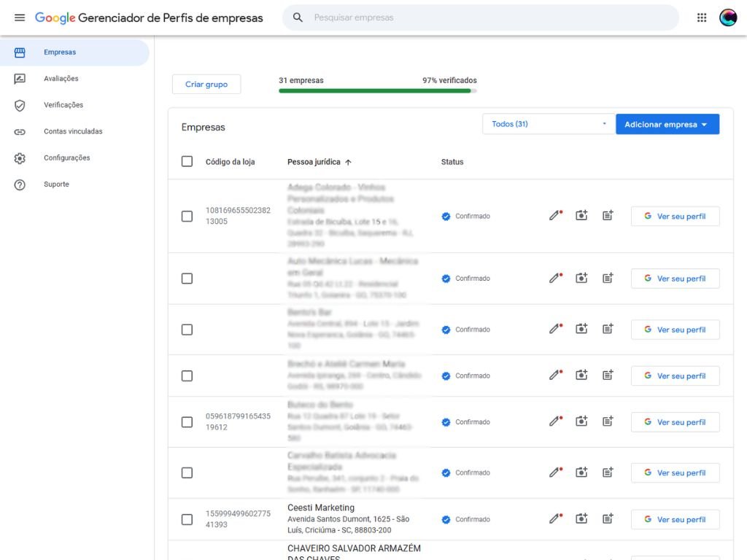Select Verificações in the sidebar
Screen dimensions: 747x560
tap(63, 105)
